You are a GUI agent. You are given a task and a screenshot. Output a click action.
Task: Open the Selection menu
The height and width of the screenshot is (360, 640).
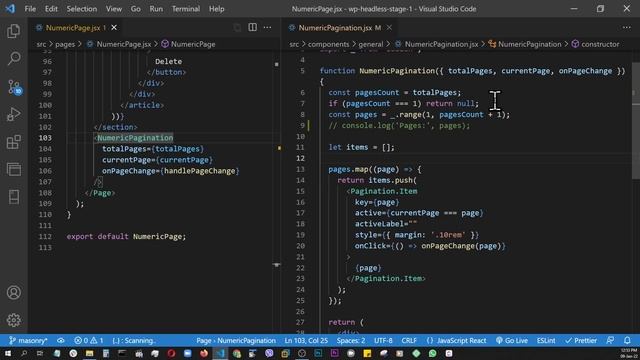click(82, 9)
